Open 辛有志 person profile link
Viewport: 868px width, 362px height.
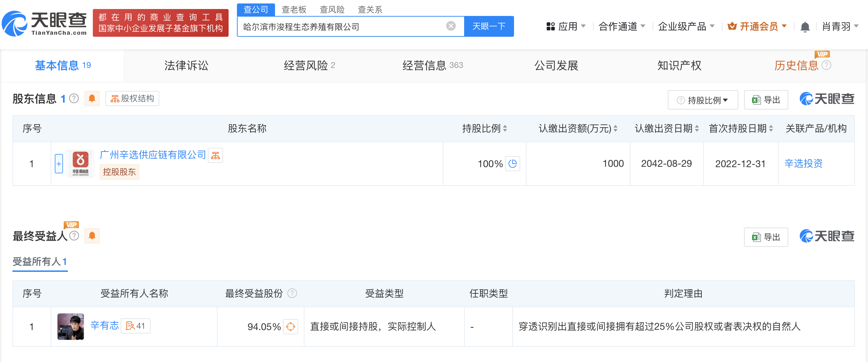[x=104, y=326]
